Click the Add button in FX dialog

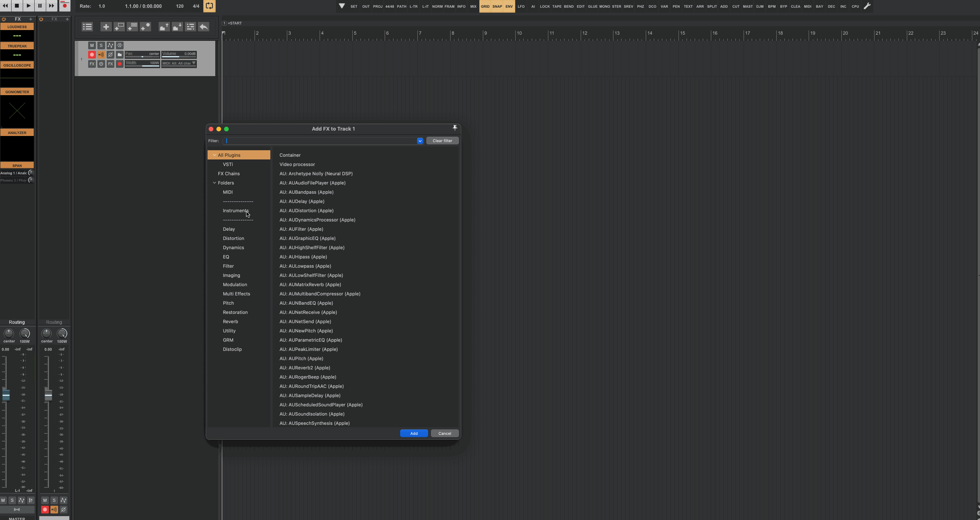point(414,433)
